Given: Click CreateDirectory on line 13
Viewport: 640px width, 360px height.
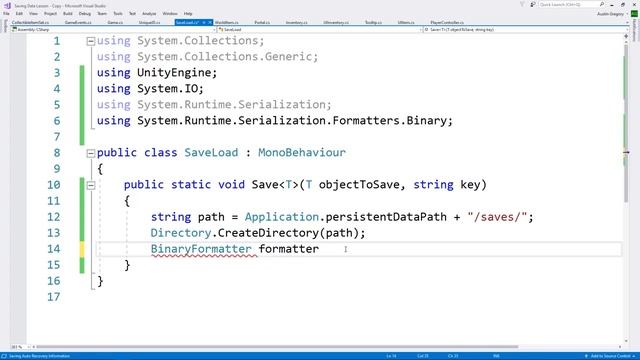Looking at the screenshot, I should (268, 233).
